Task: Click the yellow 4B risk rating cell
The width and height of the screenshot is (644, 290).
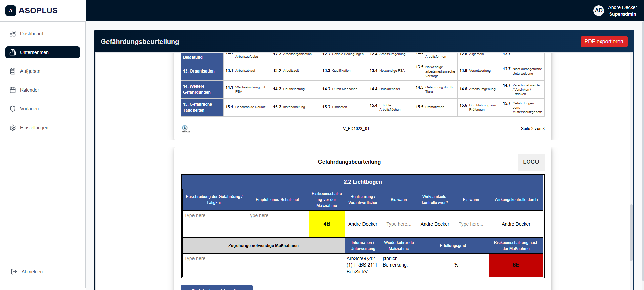Action: pyautogui.click(x=327, y=224)
